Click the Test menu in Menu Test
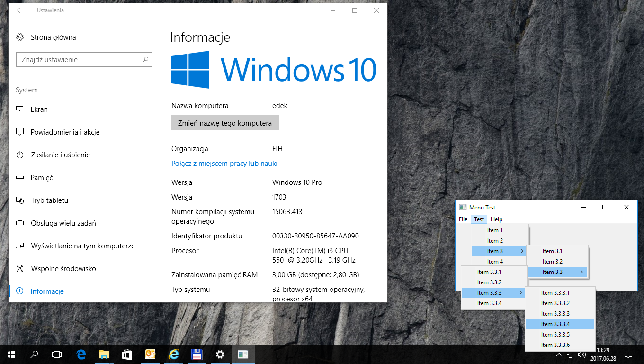This screenshot has width=644, height=364. tap(479, 219)
